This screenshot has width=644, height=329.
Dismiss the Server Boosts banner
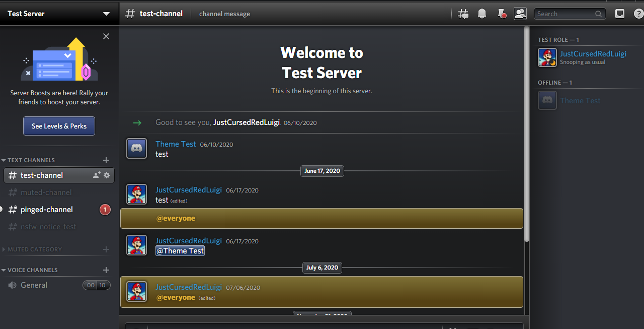point(106,36)
